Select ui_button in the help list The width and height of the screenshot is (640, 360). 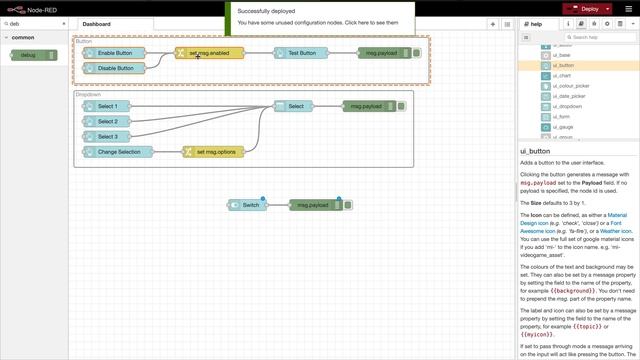[563, 65]
